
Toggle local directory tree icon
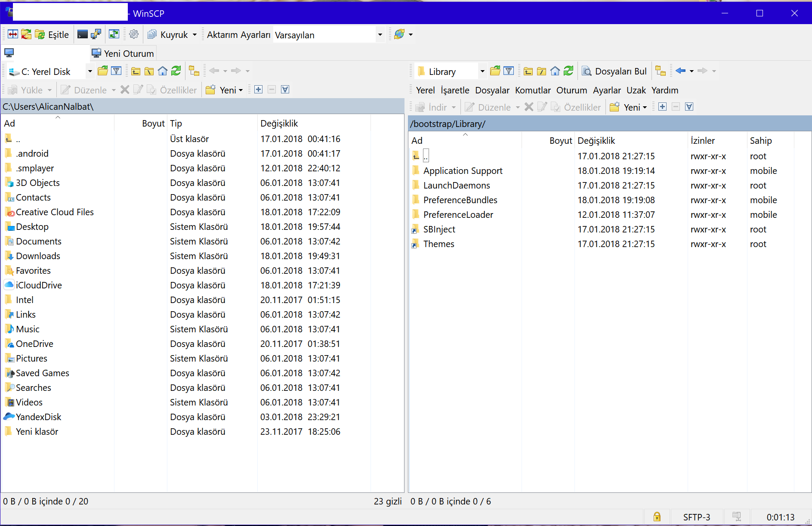tap(194, 71)
